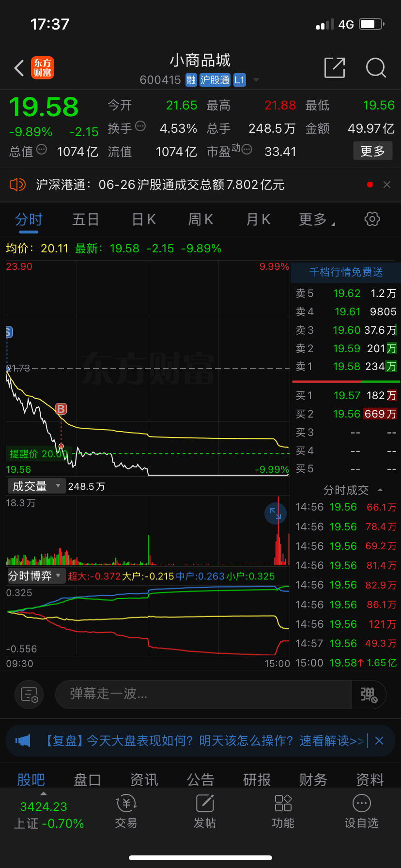This screenshot has height=868, width=401.
Task: Open the 沪深港通 news ticker text
Action: point(160,185)
